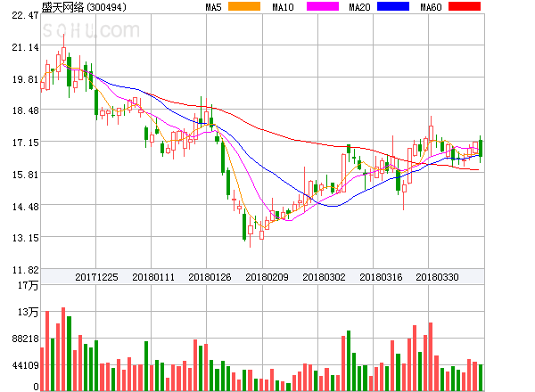
Task: Click the 20180316 date label
Action: [381, 277]
